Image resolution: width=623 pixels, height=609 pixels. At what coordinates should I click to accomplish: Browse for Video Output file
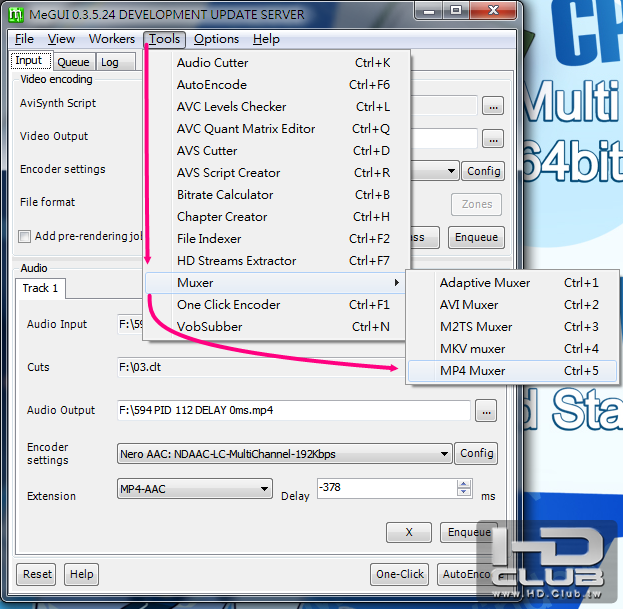(493, 139)
